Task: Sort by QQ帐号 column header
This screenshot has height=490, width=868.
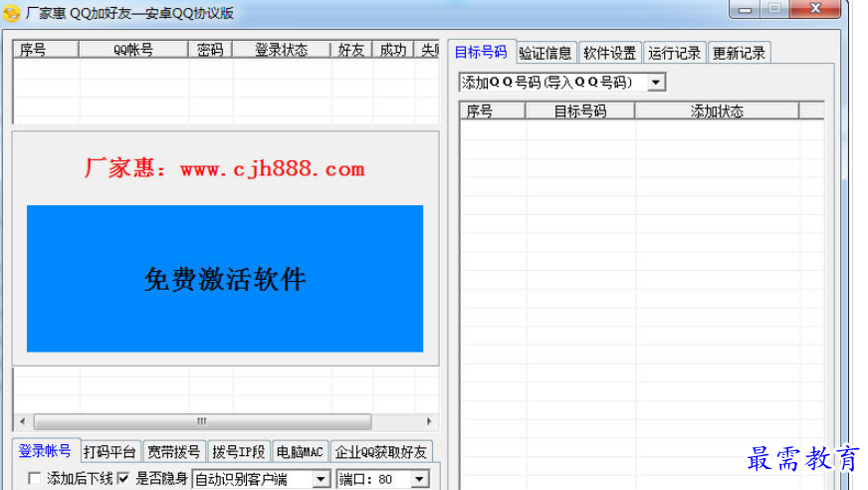Action: coord(133,50)
